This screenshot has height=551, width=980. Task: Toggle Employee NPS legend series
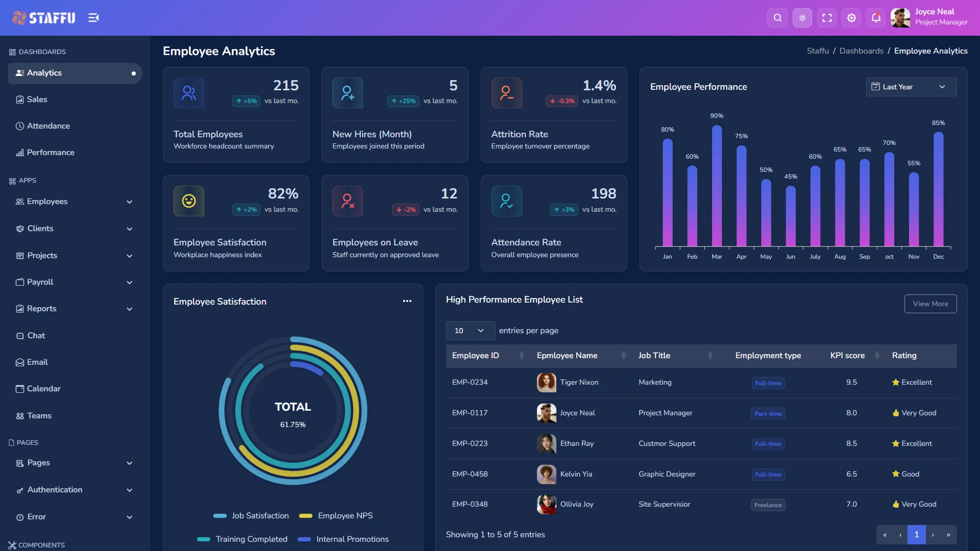[x=336, y=516]
